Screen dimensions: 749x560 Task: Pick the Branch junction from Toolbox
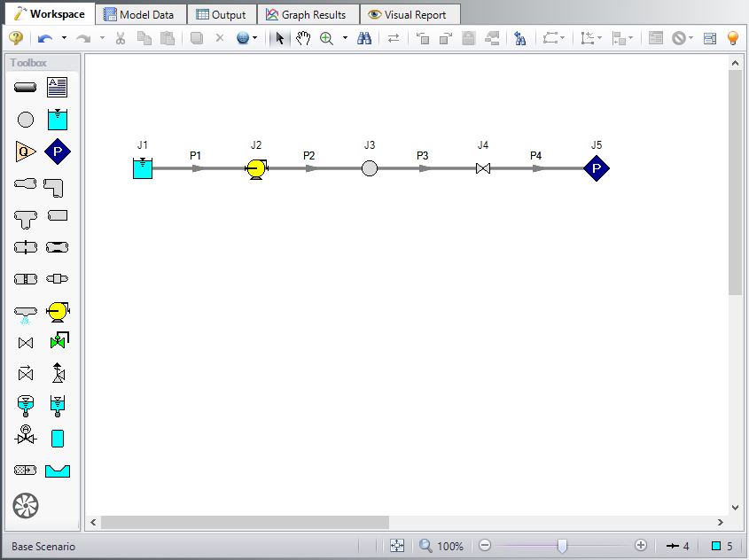pyautogui.click(x=26, y=120)
